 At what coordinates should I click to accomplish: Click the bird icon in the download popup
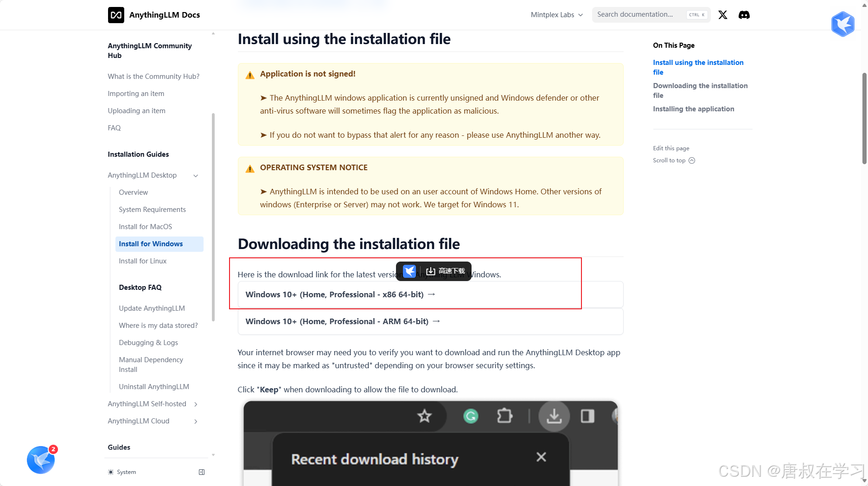(409, 271)
